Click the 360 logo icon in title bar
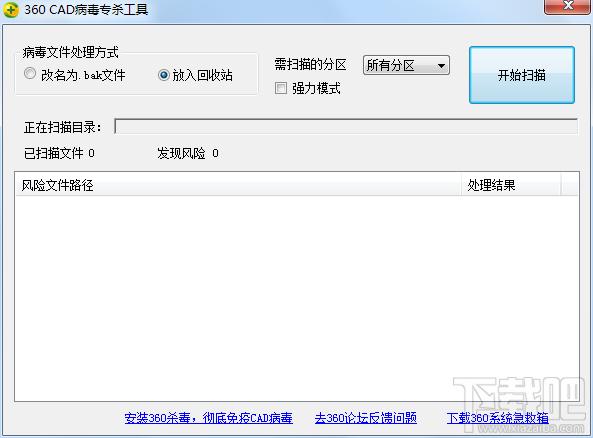 tap(10, 9)
